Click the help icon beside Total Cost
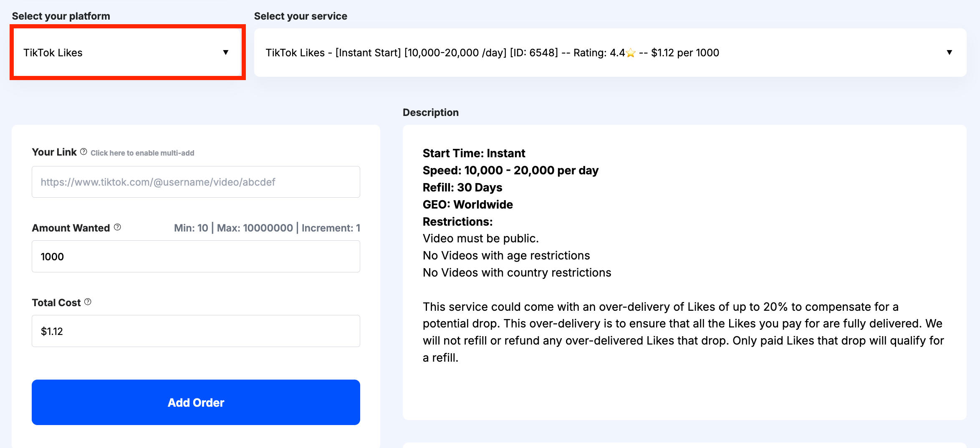The image size is (980, 448). pos(88,302)
